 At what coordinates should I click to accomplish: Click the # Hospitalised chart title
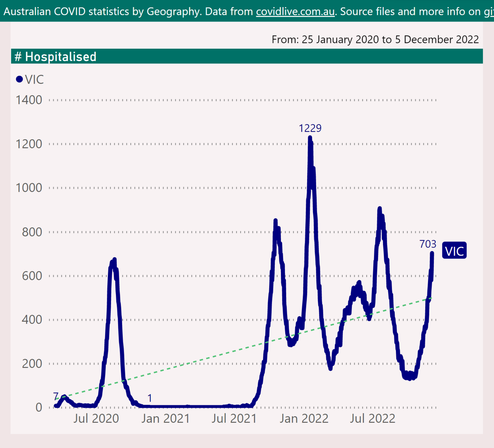(56, 56)
